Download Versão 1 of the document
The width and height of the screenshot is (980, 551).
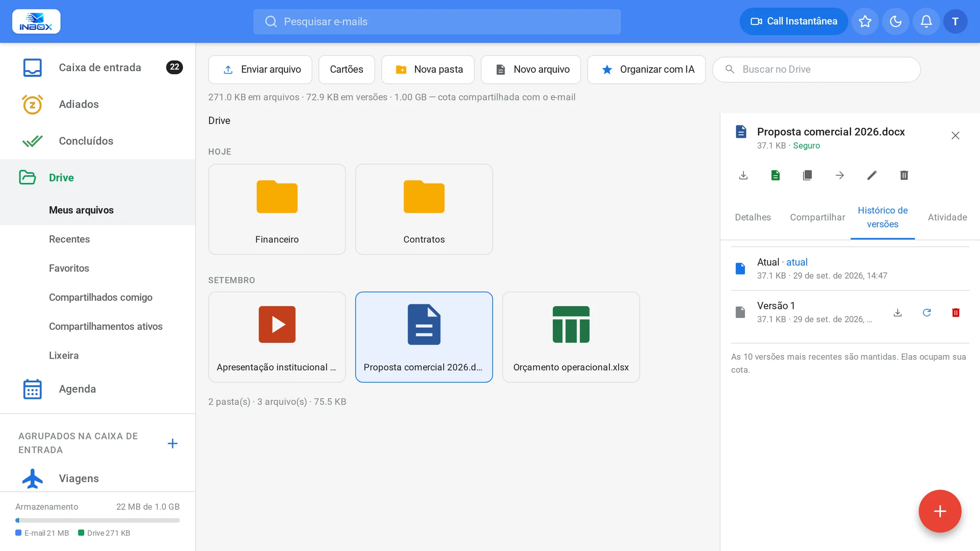(x=897, y=313)
